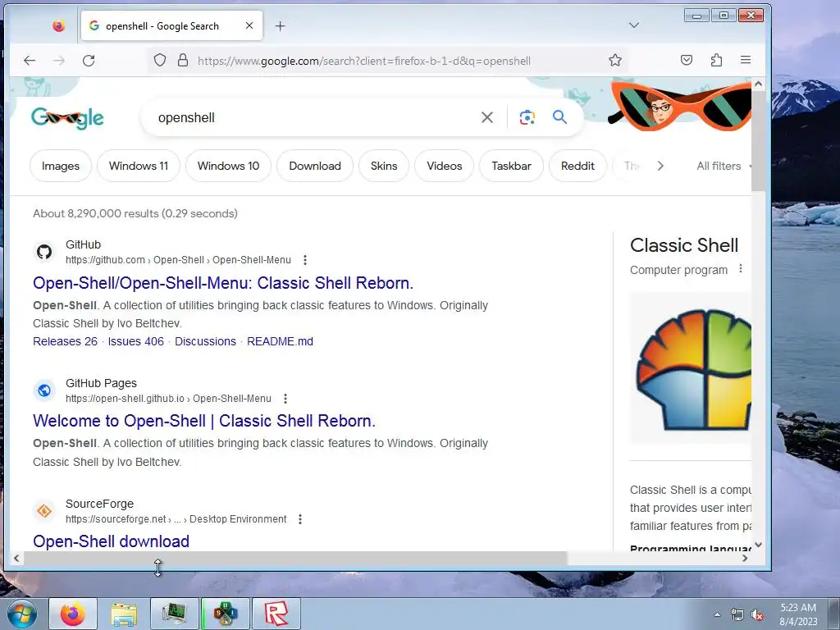Close the openshell Google Search tab

click(x=249, y=25)
